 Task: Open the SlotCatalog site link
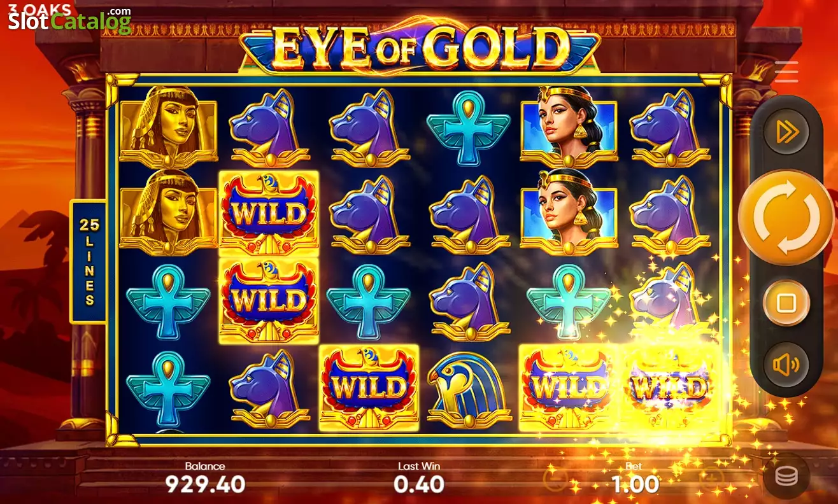pyautogui.click(x=69, y=21)
